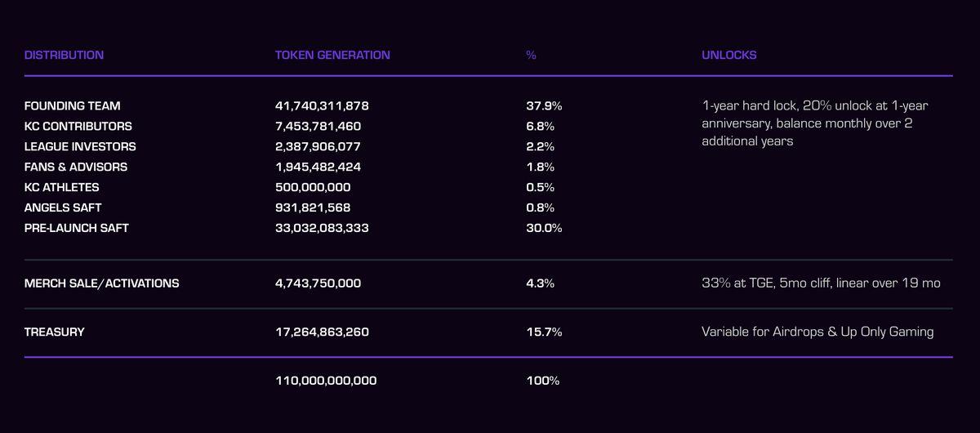
Task: Click the 41,740,311,878 token amount
Action: pos(322,106)
